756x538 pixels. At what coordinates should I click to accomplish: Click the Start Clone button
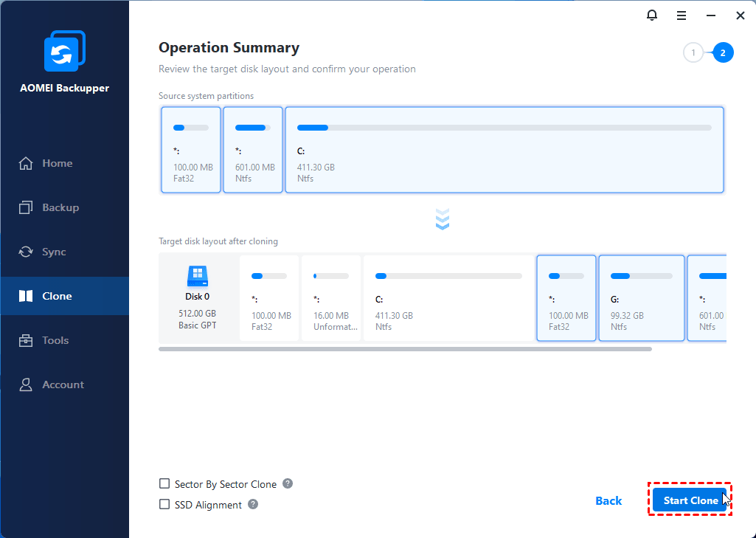click(690, 500)
